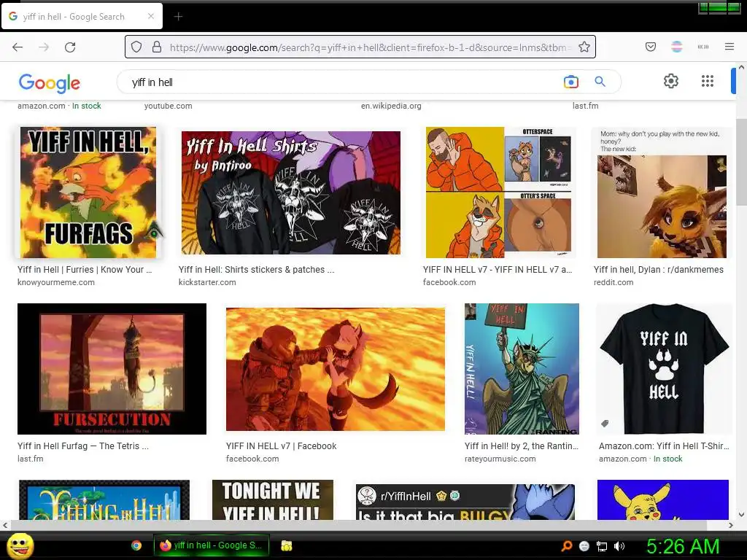Open the Google apps grid
The height and width of the screenshot is (560, 747).
708,81
